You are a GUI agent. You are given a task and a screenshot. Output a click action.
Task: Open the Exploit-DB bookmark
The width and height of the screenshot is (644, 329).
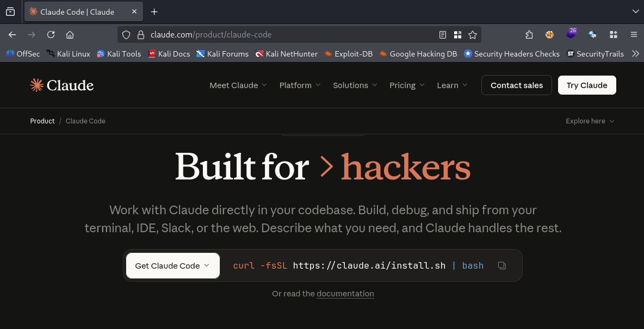(348, 54)
